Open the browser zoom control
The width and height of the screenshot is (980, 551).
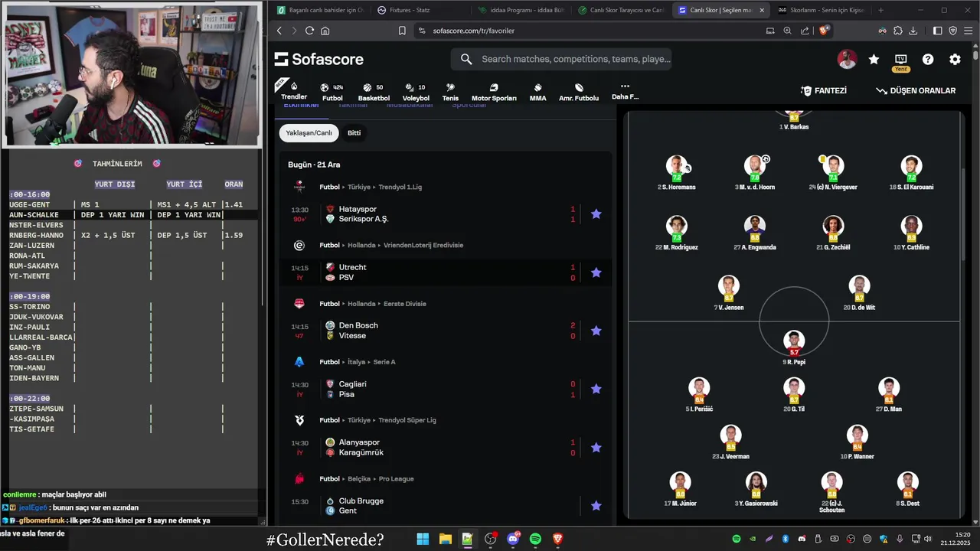787,31
